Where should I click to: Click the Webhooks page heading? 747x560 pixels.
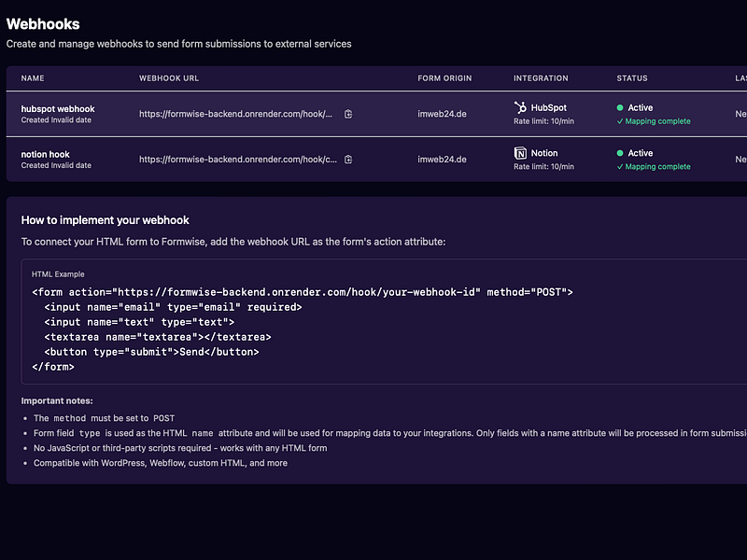[43, 24]
